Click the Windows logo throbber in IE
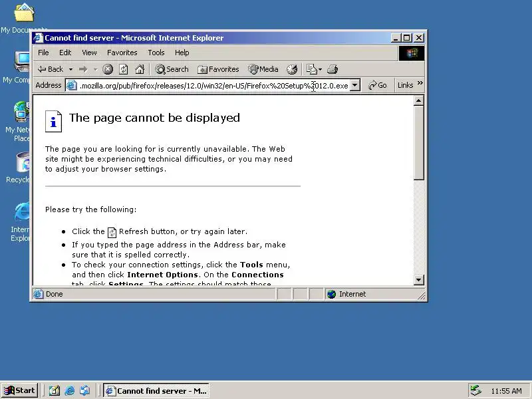This screenshot has width=532, height=399. [411, 53]
